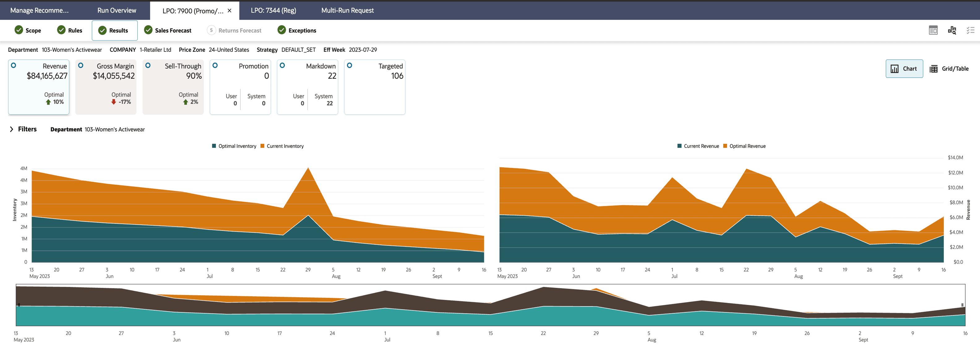Viewport: 980px width, 357px height.
Task: Switch to Grid/Table view
Action: point(949,69)
